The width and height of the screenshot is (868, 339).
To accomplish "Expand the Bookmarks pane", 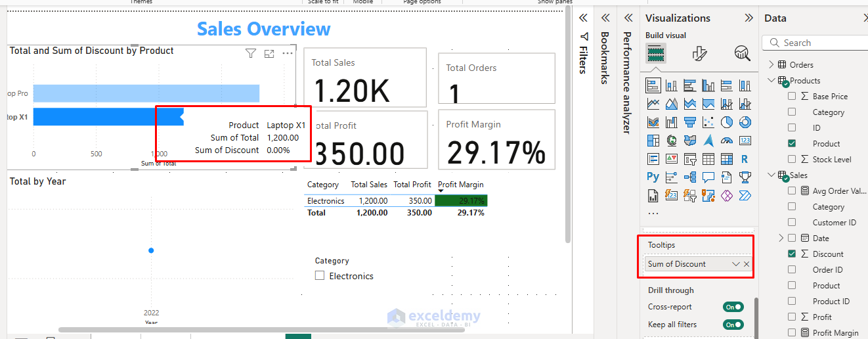I will point(605,18).
